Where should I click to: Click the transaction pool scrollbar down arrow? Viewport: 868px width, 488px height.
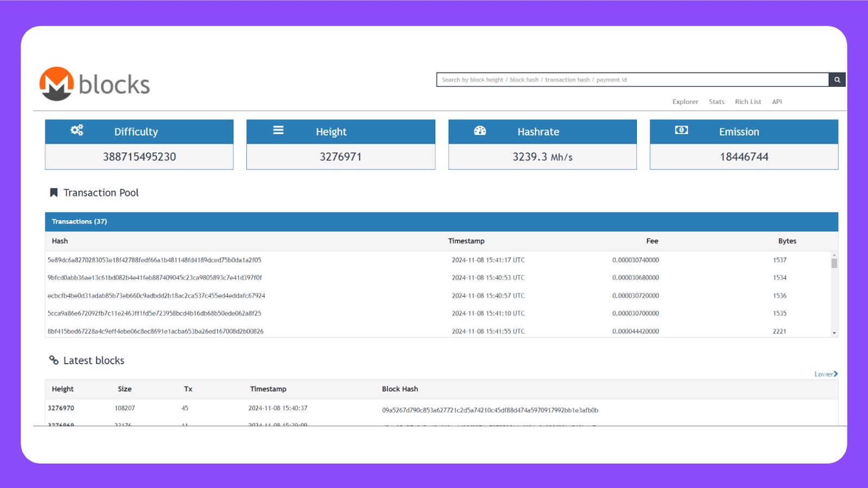tap(834, 333)
